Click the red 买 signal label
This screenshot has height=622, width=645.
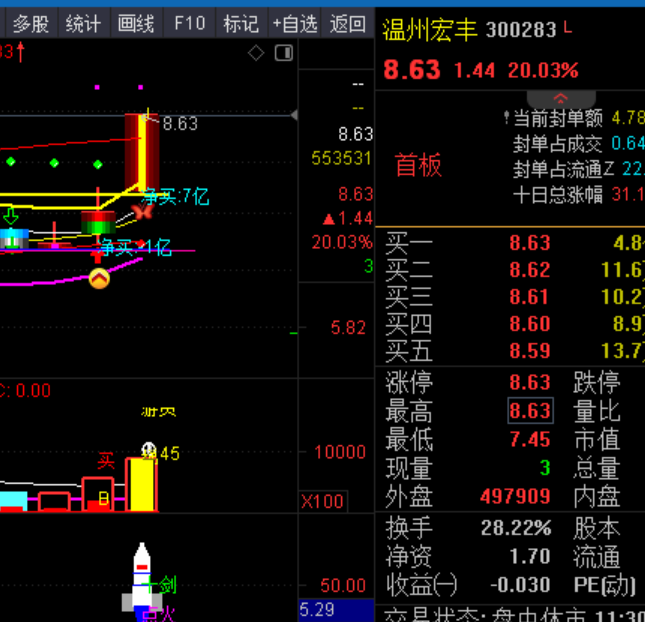coord(106,461)
